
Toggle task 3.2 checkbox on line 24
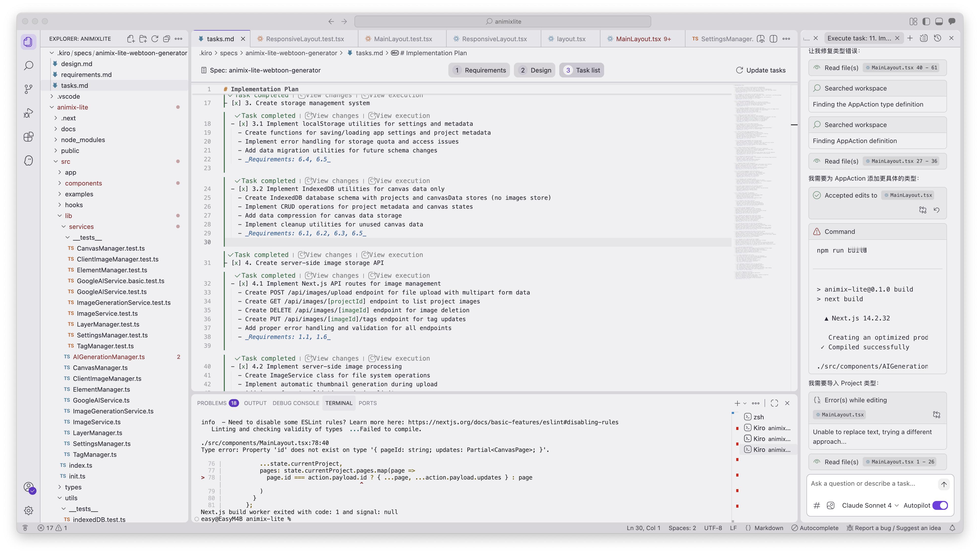pos(243,189)
